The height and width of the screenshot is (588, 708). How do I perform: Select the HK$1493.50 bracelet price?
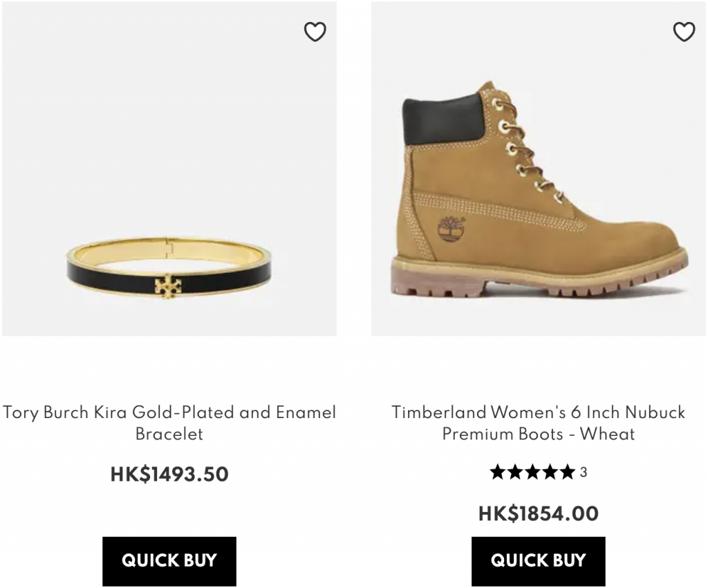tap(169, 475)
